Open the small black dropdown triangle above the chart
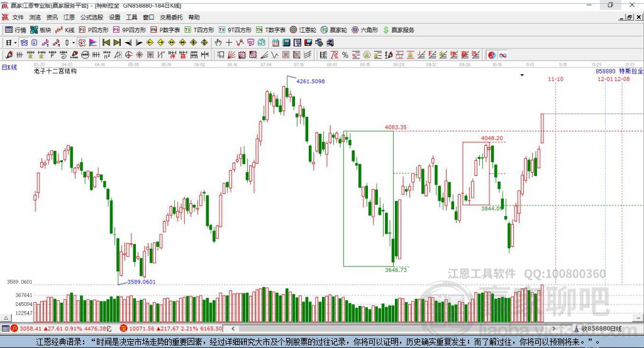The height and width of the screenshot is (348, 644). click(522, 75)
